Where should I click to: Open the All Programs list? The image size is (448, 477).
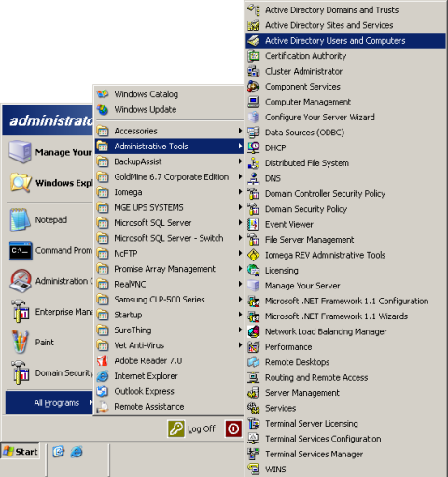click(x=49, y=402)
